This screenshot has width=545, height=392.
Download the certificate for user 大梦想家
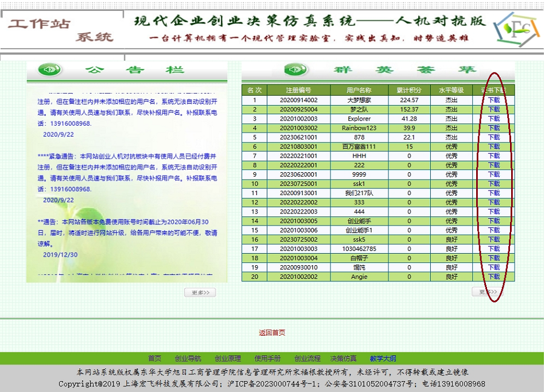pos(493,100)
